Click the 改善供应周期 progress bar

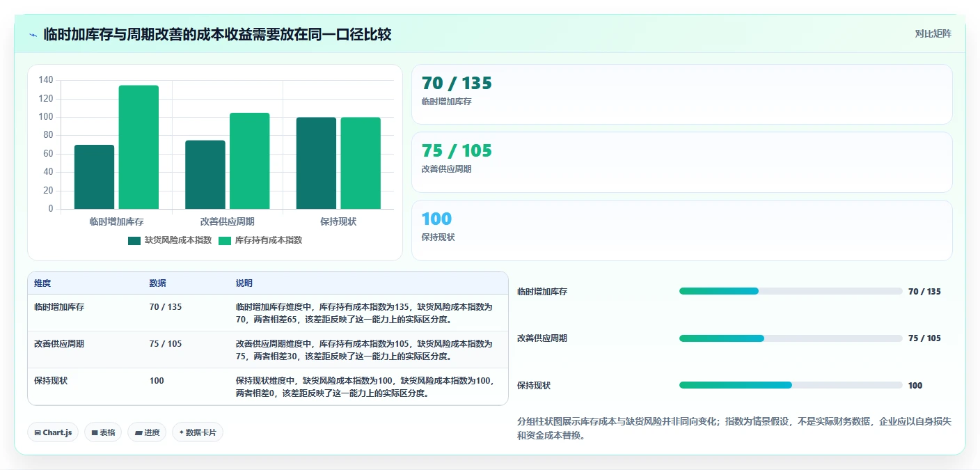point(791,338)
